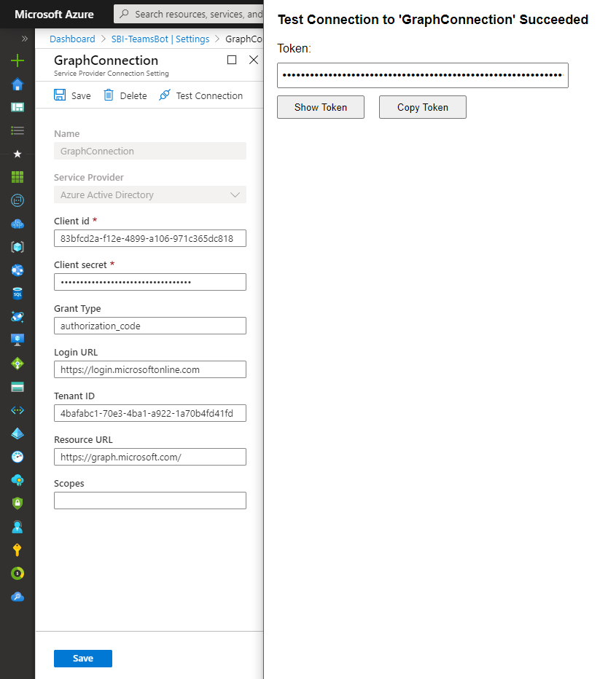Maximize the GraphConnection blade
Screen dimensions: 616x679
(232, 60)
